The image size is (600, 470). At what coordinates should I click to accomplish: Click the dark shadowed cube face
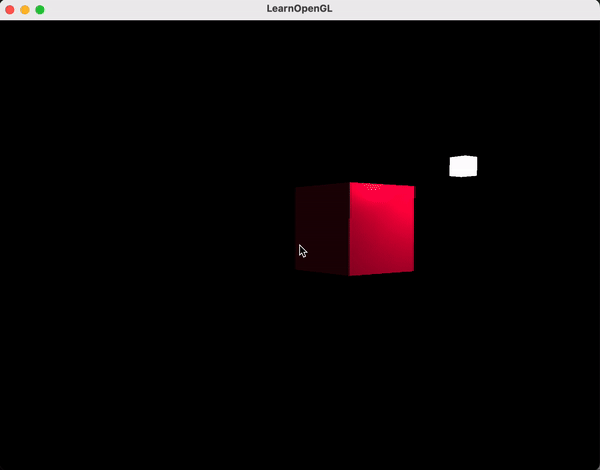point(322,229)
